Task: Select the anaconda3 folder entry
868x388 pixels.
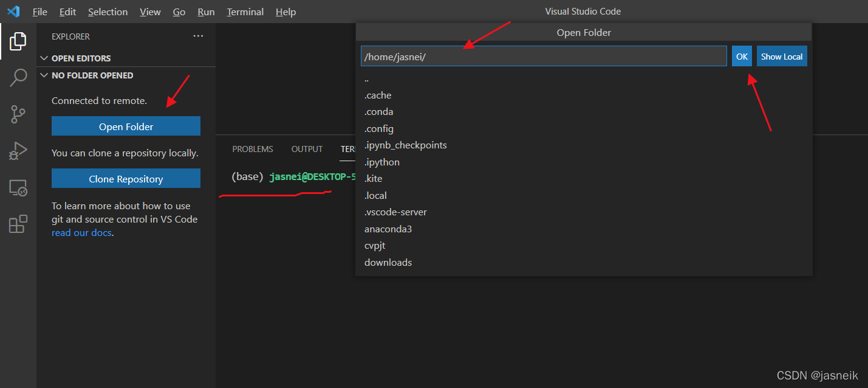Action: 584,229
